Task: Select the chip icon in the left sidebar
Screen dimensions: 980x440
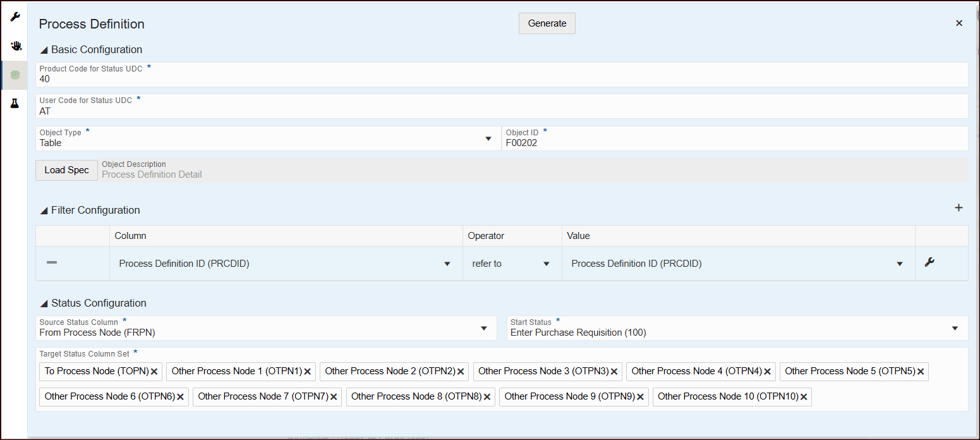Action: click(15, 75)
